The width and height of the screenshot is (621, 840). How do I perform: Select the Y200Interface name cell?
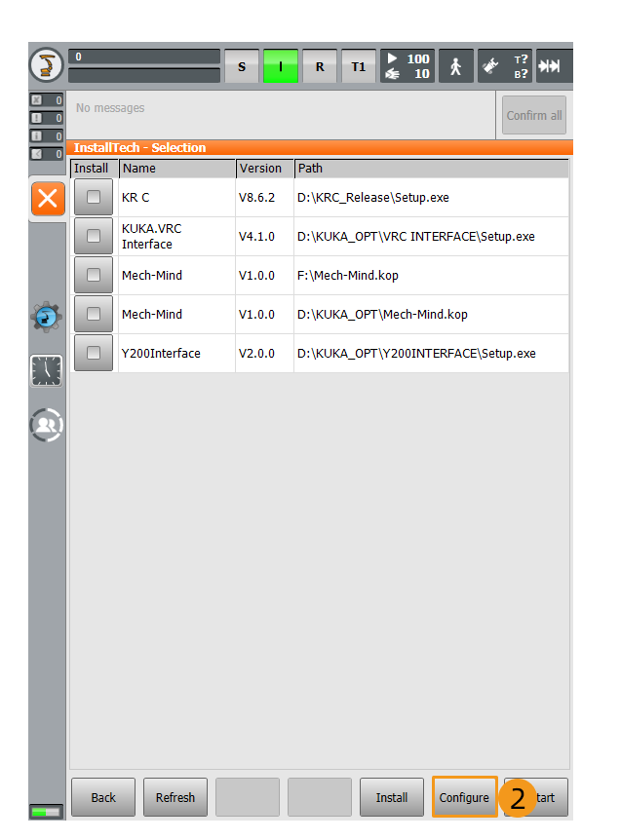pyautogui.click(x=176, y=353)
